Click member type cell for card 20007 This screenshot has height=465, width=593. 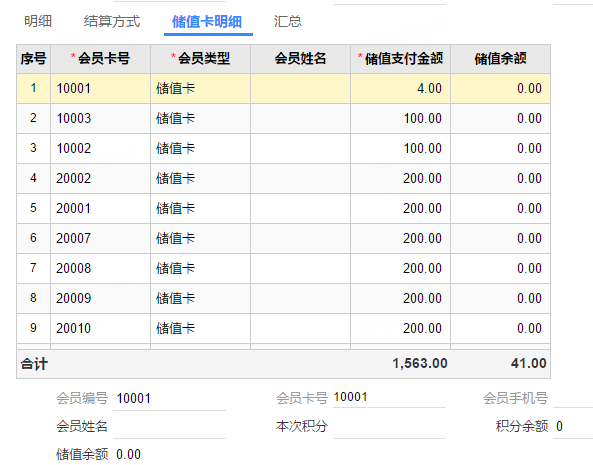(x=200, y=239)
